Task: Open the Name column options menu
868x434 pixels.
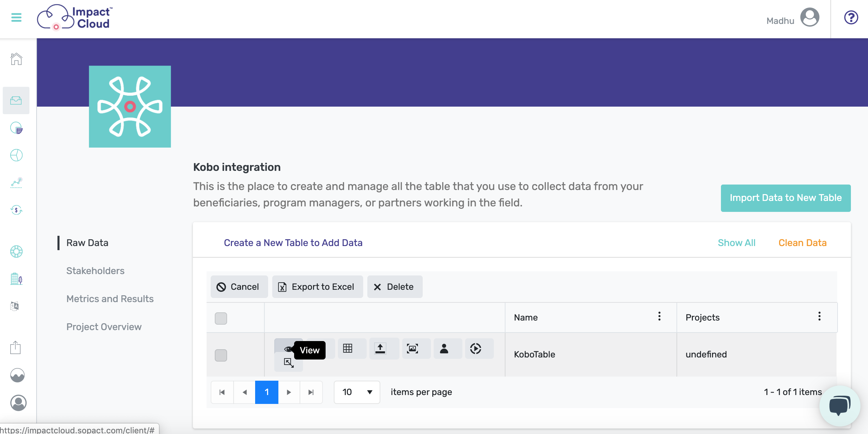Action: (659, 316)
